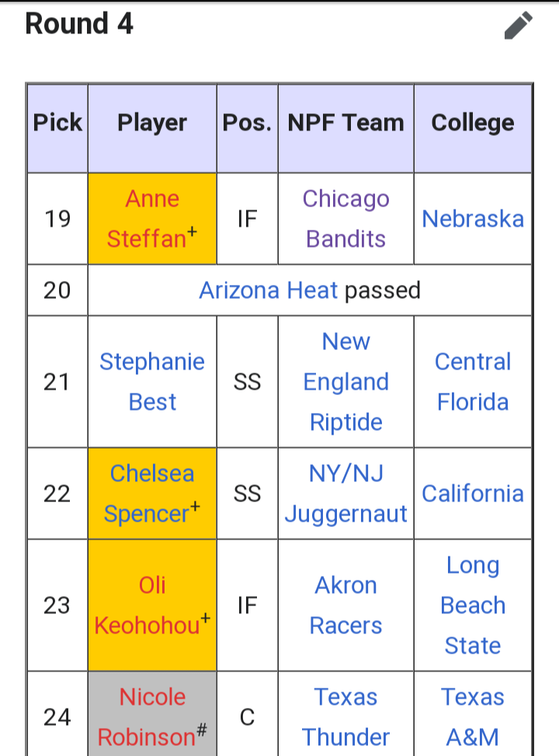Open the Long Beach State link
The width and height of the screenshot is (559, 756).
473,605
